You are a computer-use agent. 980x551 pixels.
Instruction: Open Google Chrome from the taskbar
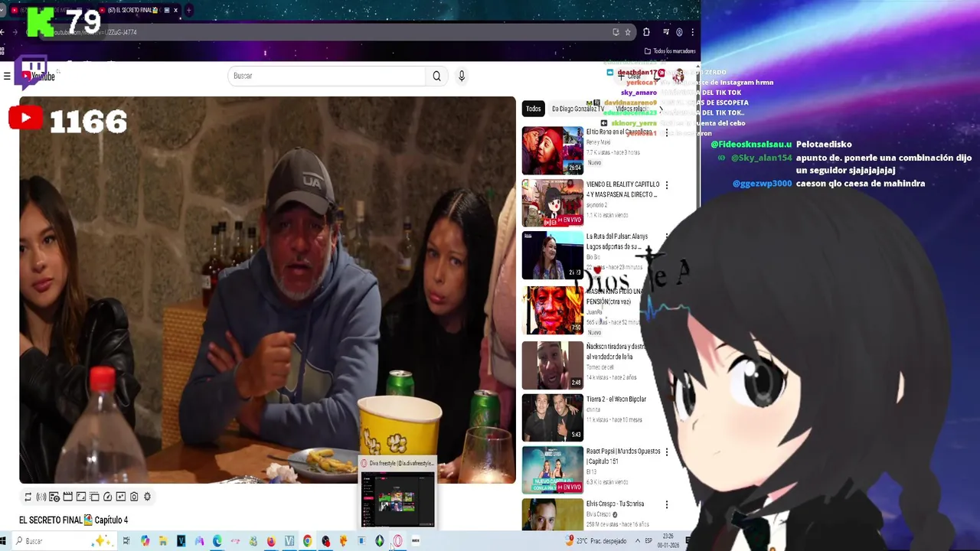click(x=307, y=541)
